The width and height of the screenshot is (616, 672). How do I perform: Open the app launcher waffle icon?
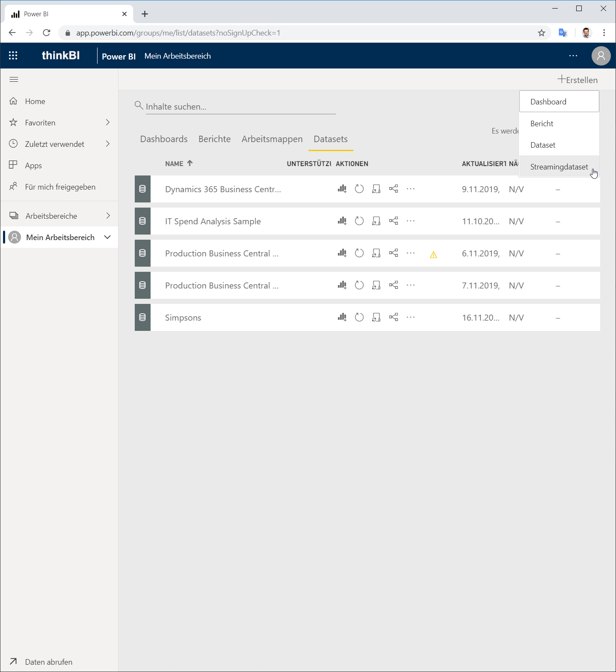pos(13,56)
